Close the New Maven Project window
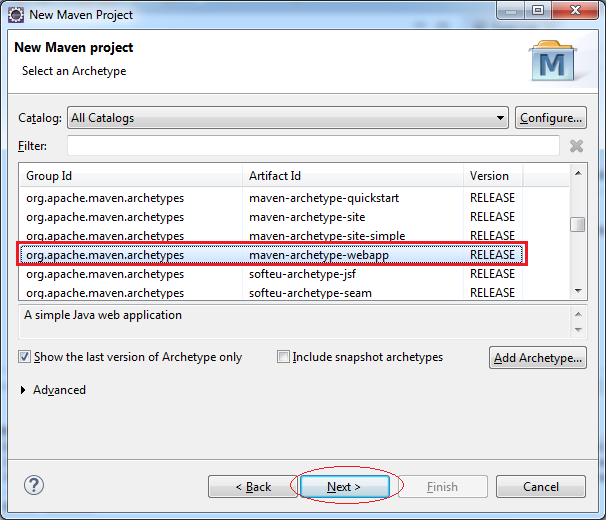 point(575,10)
